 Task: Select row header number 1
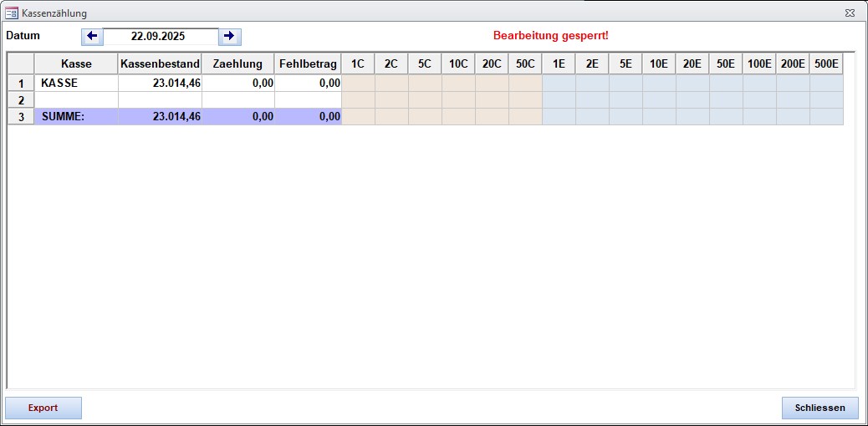pyautogui.click(x=21, y=84)
